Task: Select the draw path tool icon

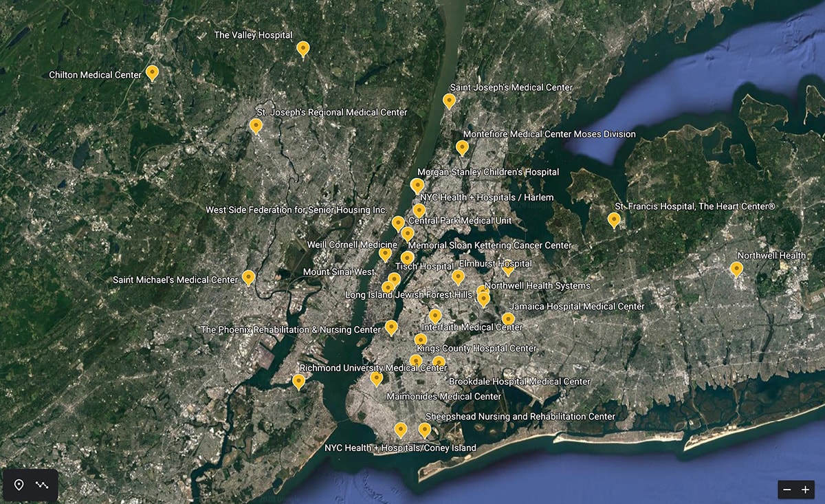Action: pyautogui.click(x=43, y=485)
